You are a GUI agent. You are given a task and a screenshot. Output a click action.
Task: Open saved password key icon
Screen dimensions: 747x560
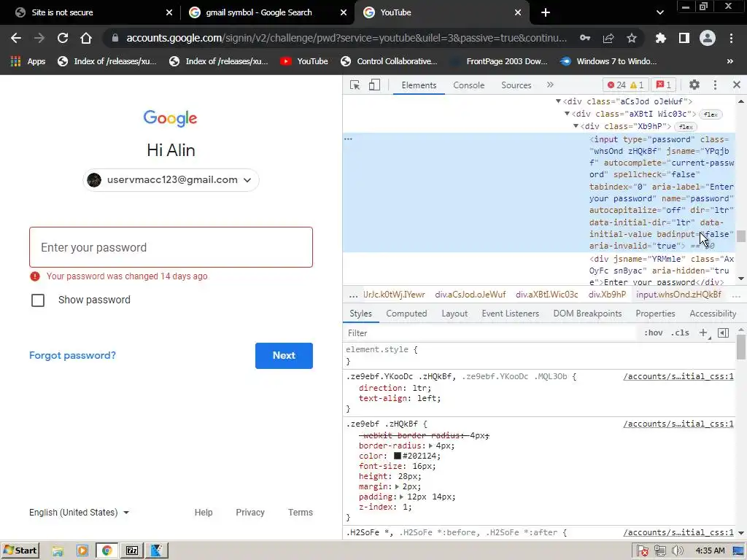(x=585, y=38)
